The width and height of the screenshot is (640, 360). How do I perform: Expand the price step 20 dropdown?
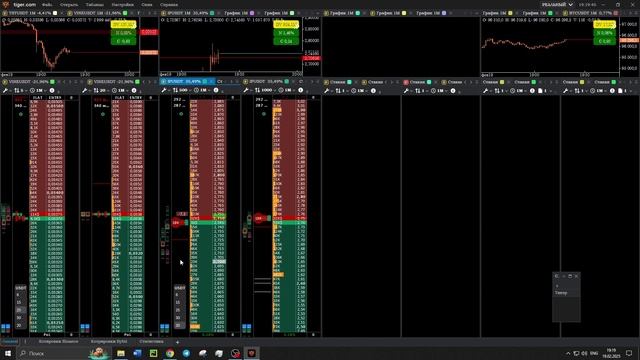[101, 90]
